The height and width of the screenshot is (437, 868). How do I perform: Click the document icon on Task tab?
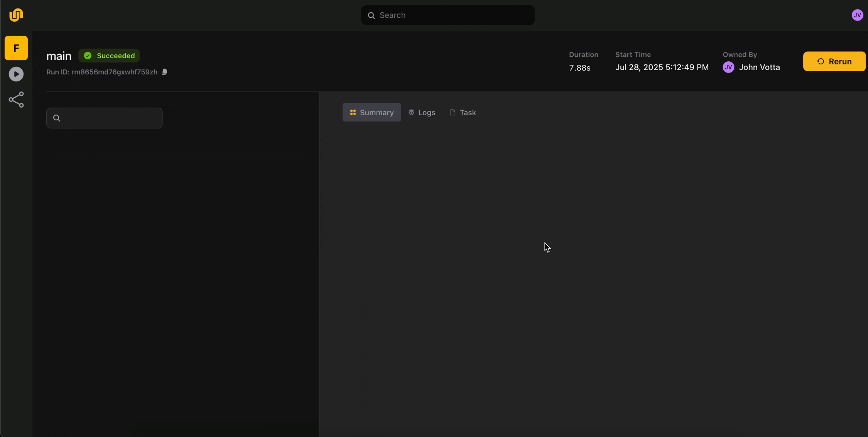453,112
